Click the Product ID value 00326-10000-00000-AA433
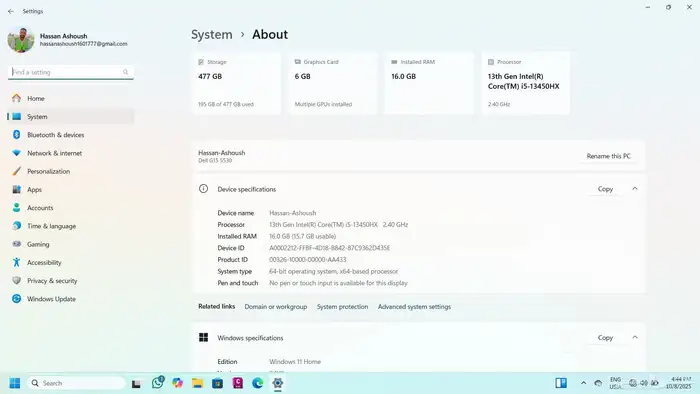The width and height of the screenshot is (700, 394). pyautogui.click(x=308, y=260)
